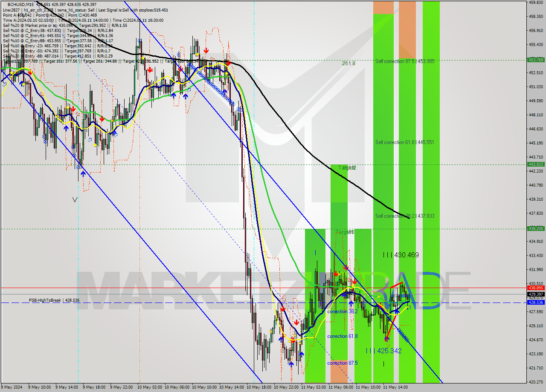Click 459.830 on the price axis

click(536, 2)
